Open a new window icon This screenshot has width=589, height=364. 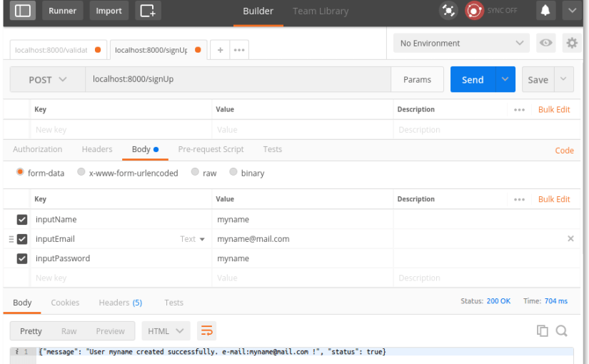[x=147, y=11]
